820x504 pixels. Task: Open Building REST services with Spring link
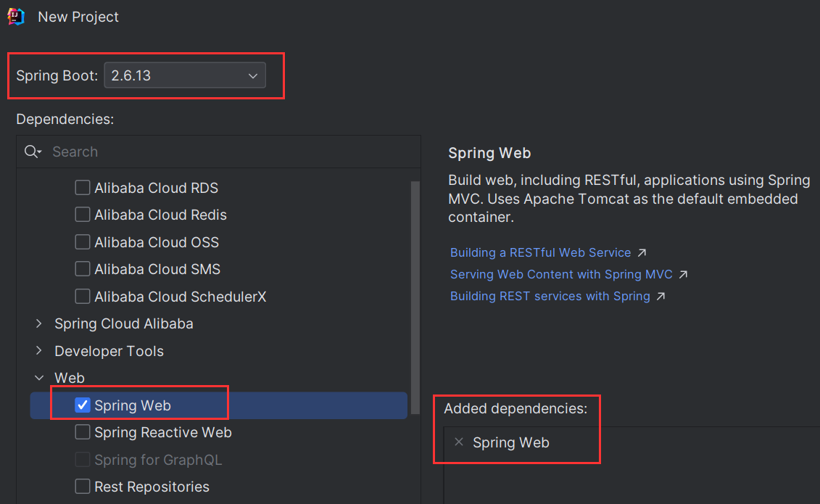click(550, 296)
